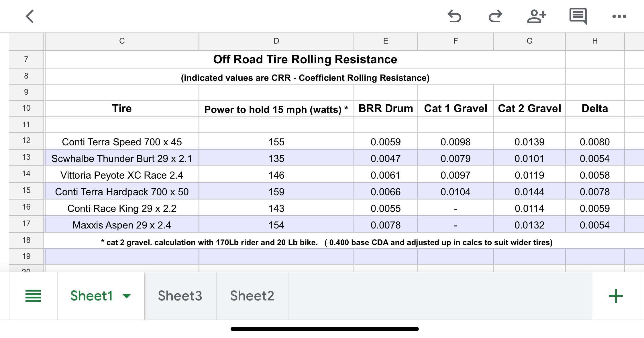The image size is (644, 338).
Task: Tap the back arrow icon
Action: [x=30, y=16]
